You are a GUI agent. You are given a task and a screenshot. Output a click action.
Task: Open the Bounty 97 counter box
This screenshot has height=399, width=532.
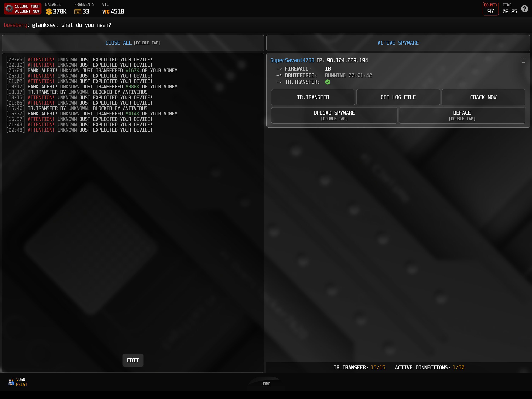[490, 9]
